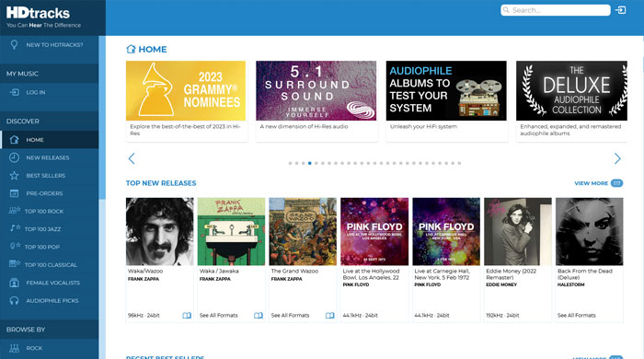Click booklet icon on The Grand Wazoo
Viewport: 644px width, 359px height.
point(329,316)
